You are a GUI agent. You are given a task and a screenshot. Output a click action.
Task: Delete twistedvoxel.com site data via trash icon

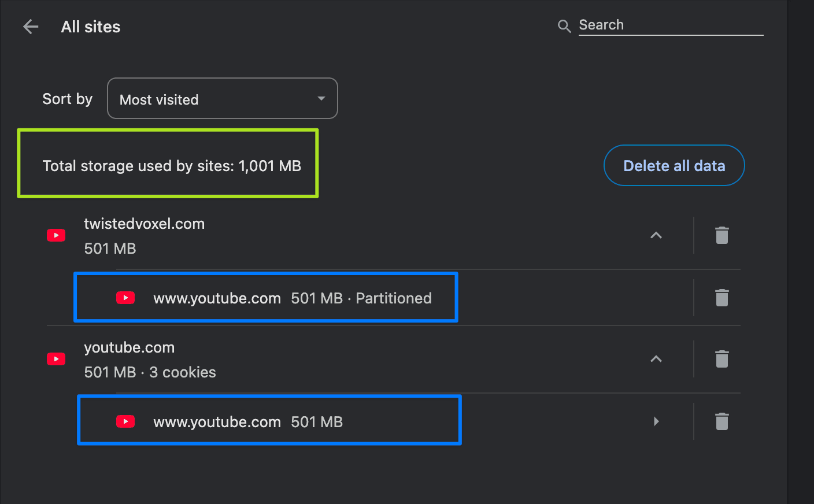coord(722,235)
